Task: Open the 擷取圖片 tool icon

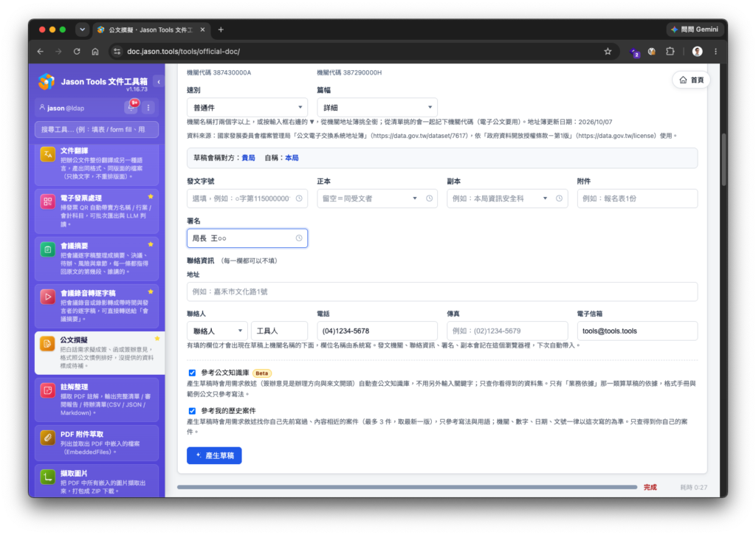Action: tap(48, 477)
